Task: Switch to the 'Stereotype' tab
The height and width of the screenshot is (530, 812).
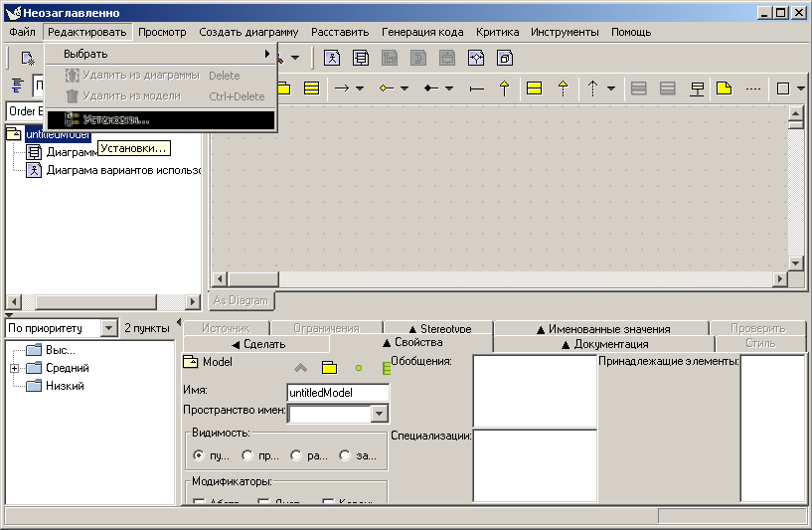Action: click(439, 328)
